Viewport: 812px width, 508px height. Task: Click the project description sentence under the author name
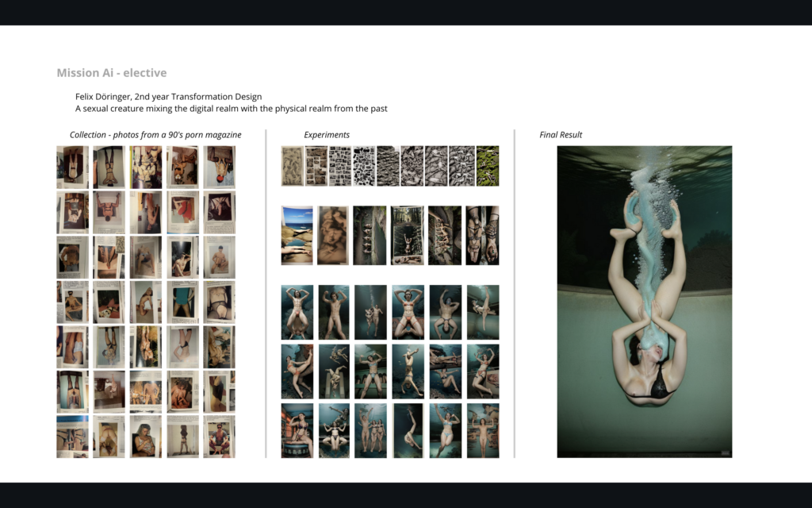pos(231,109)
